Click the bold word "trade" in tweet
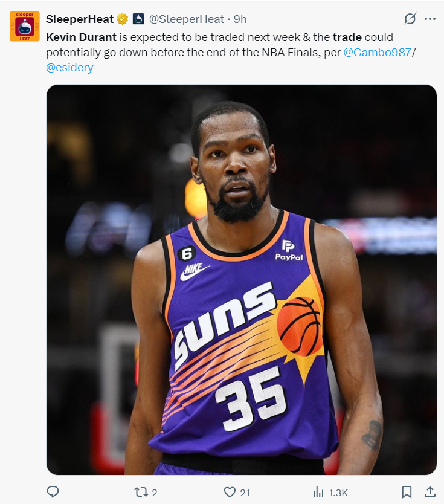444x504 pixels. [x=347, y=37]
